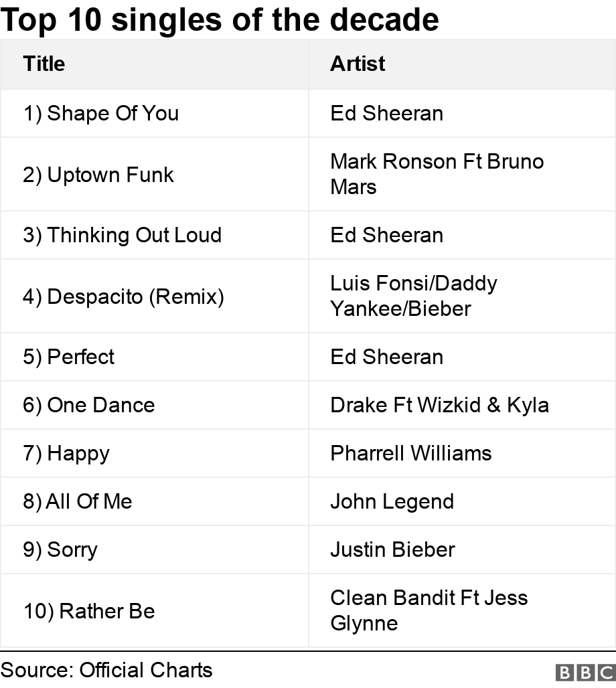Click the Uptown Funk title cell
Screen dimensions: 616x688
point(98,175)
